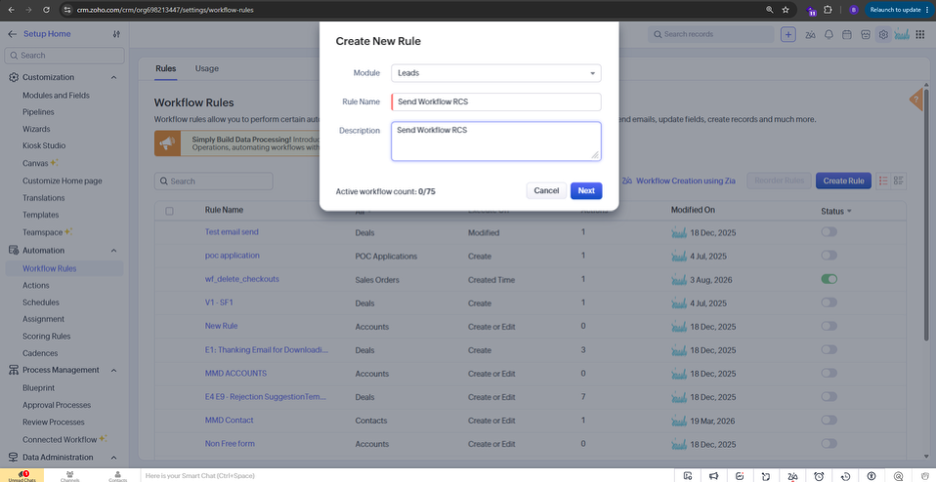Collapse the Automation section
Viewport: 936px width, 482px height.
pyautogui.click(x=114, y=250)
